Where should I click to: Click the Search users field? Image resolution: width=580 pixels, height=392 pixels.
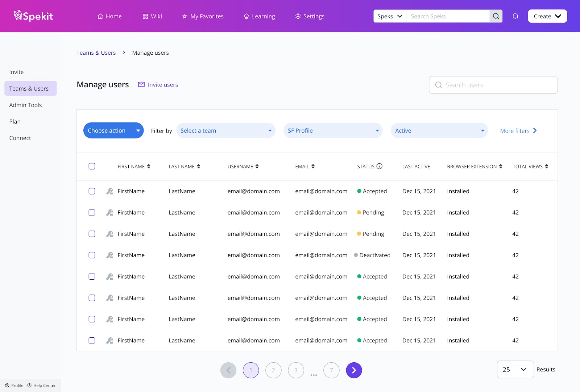tap(493, 85)
